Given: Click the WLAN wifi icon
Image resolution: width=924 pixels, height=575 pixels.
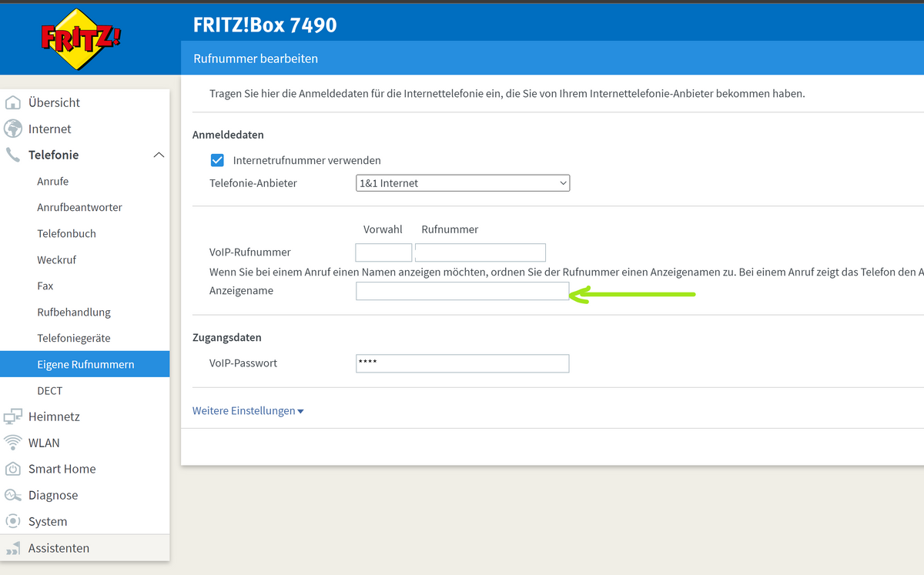Looking at the screenshot, I should pyautogui.click(x=13, y=443).
